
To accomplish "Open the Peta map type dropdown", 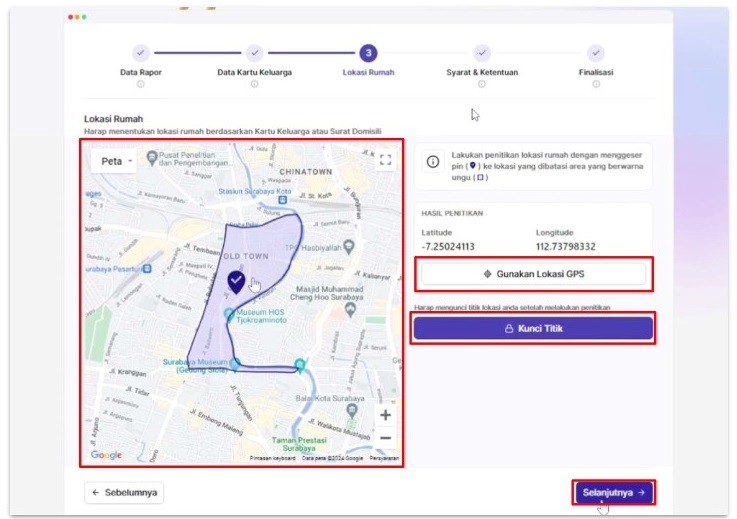I will click(114, 161).
